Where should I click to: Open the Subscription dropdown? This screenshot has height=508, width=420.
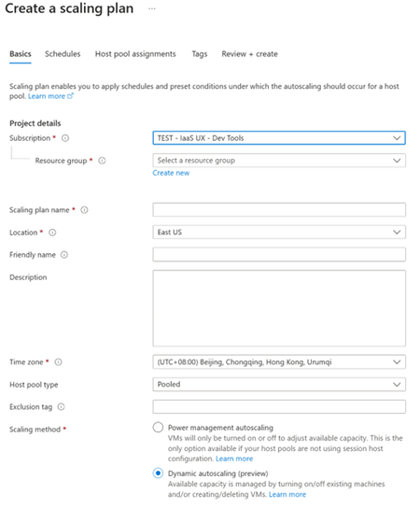tap(279, 138)
